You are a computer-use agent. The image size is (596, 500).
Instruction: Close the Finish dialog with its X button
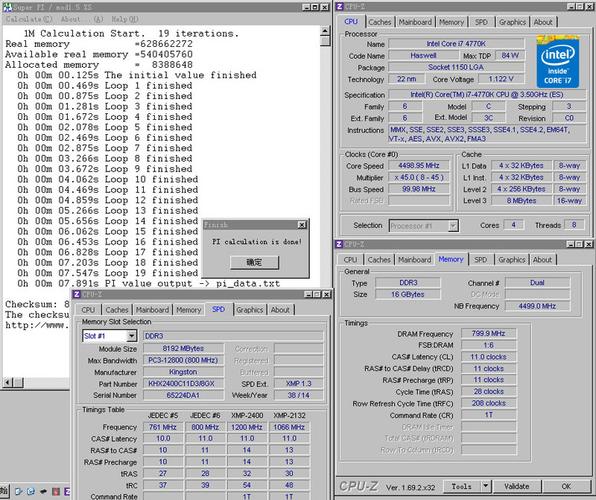tap(302, 225)
